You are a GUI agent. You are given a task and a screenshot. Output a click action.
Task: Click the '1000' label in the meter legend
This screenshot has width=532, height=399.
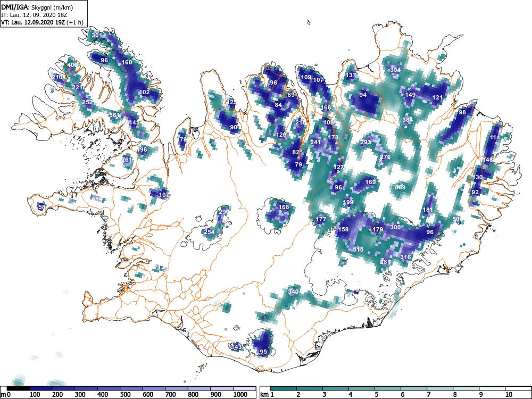point(240,394)
